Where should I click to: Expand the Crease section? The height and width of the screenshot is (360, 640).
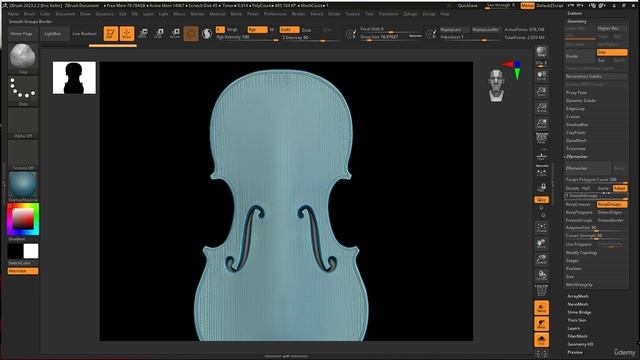coord(573,117)
